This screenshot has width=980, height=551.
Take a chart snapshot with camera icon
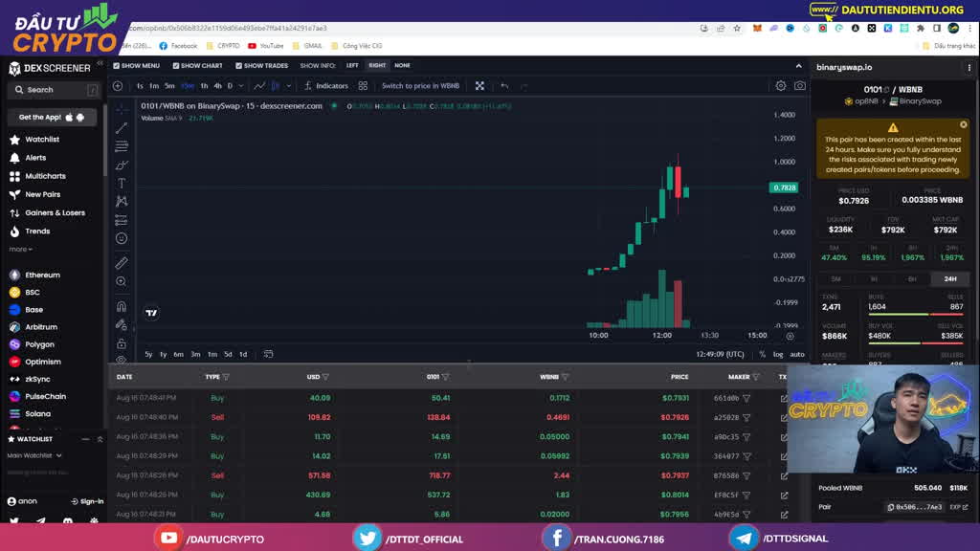click(x=799, y=86)
